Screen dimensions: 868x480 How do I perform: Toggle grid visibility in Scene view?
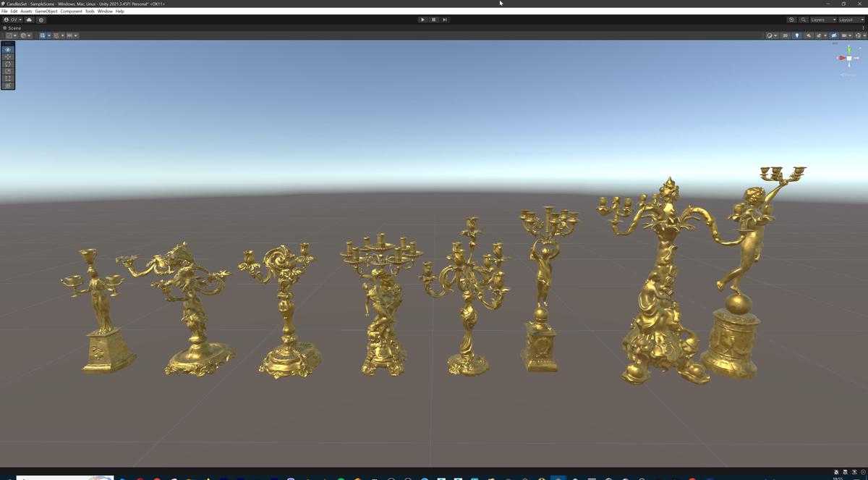click(x=43, y=35)
